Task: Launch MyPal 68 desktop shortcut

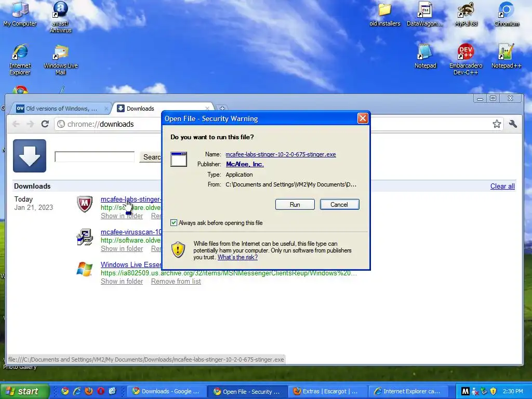Action: [x=466, y=14]
